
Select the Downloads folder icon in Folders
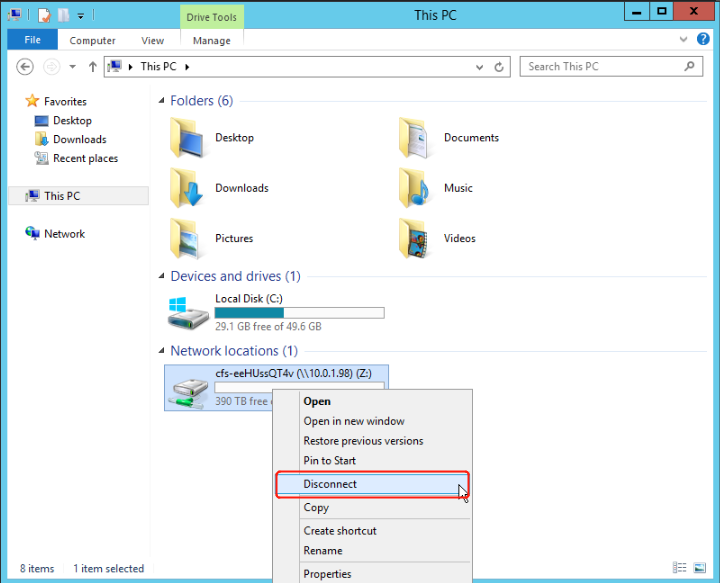coord(187,188)
